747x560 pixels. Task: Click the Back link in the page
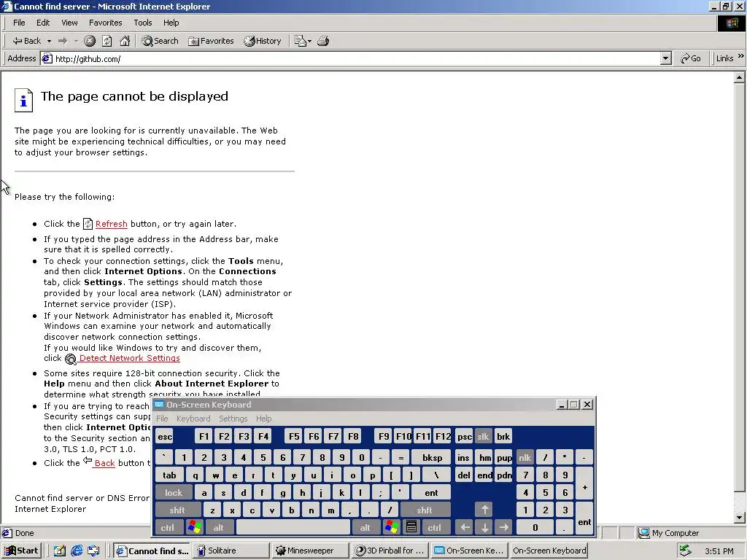point(104,463)
